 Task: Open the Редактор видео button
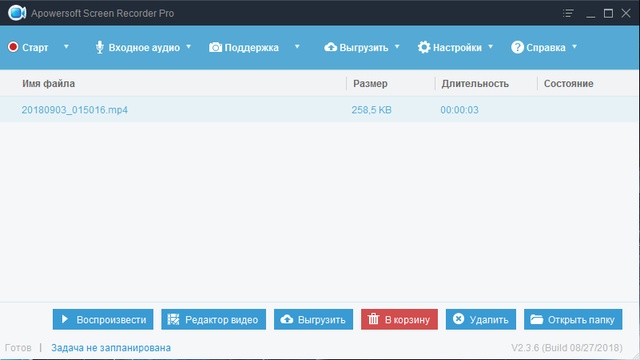coord(213,319)
